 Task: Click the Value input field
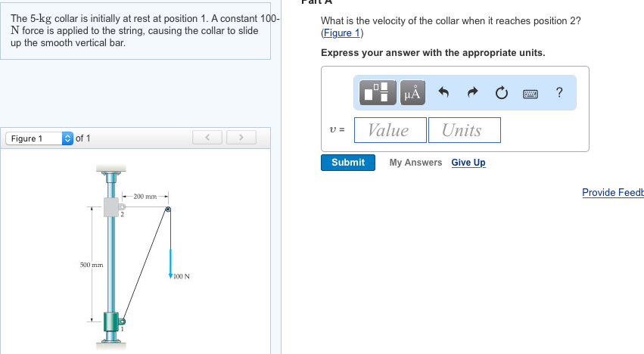(388, 130)
